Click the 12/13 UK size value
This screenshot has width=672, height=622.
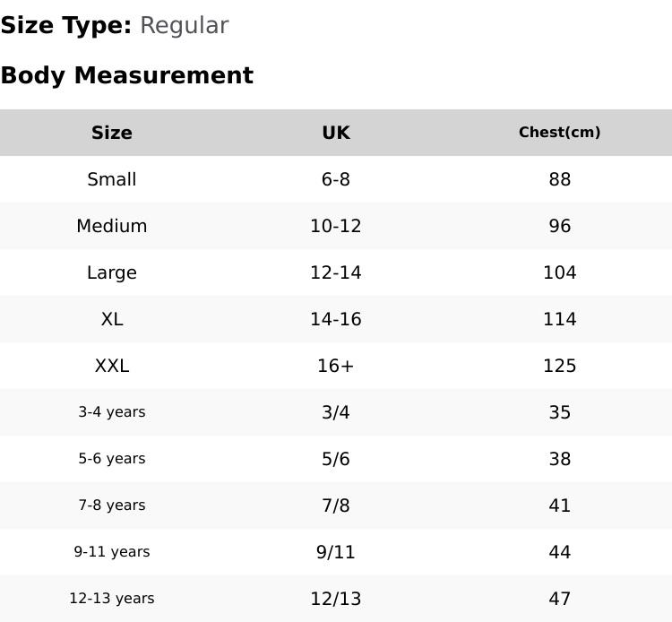tap(336, 599)
